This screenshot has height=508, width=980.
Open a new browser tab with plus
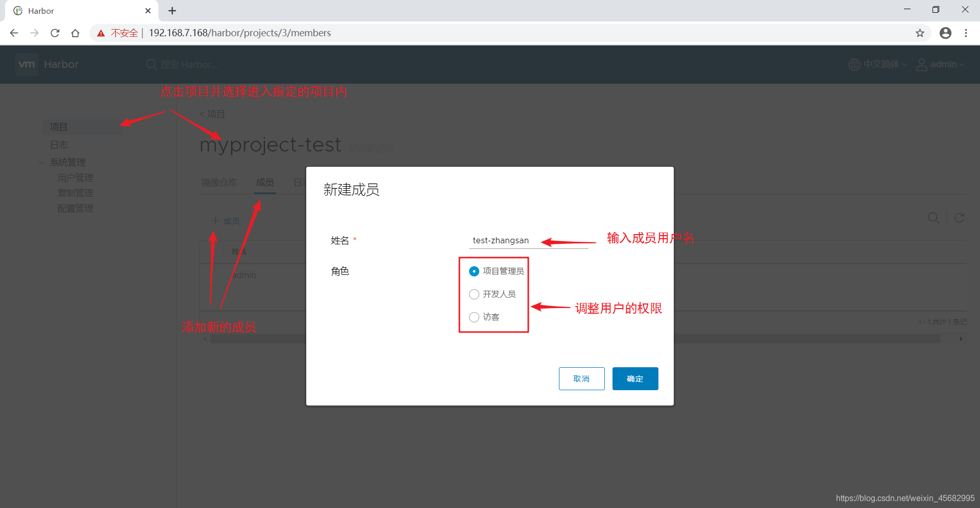coord(173,11)
